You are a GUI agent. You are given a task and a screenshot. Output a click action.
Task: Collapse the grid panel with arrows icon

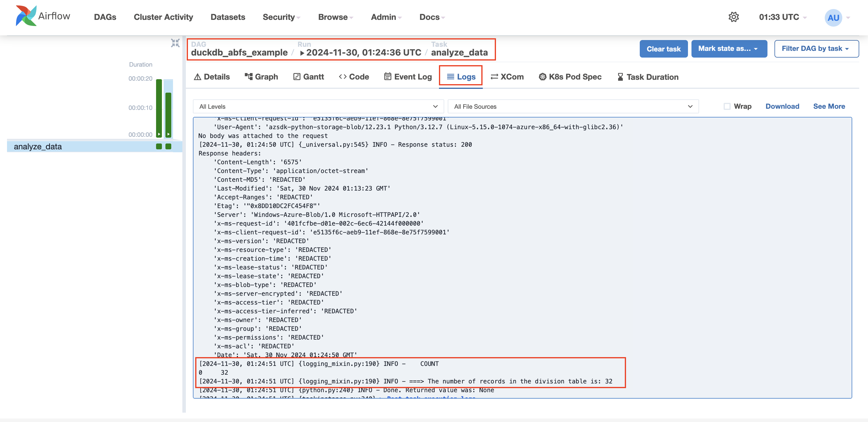pyautogui.click(x=175, y=43)
